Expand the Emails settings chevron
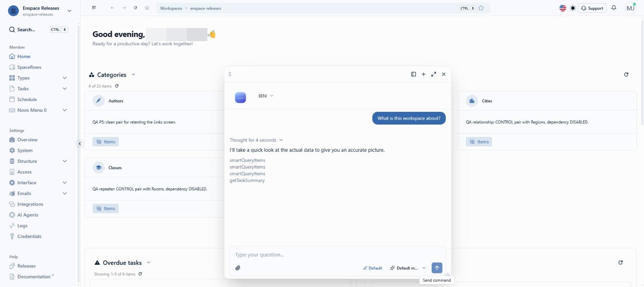Viewport: 644px width, 287px height. (x=64, y=193)
